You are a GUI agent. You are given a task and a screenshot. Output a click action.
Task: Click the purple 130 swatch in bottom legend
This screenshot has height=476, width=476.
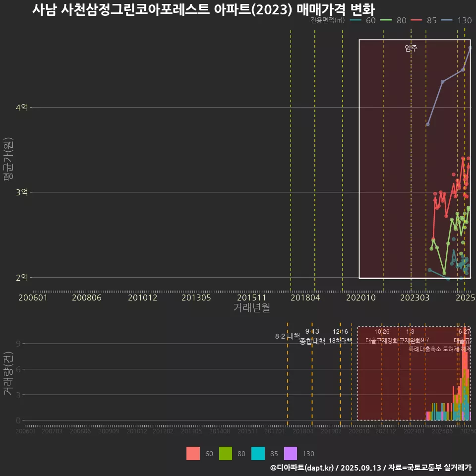pyautogui.click(x=291, y=453)
